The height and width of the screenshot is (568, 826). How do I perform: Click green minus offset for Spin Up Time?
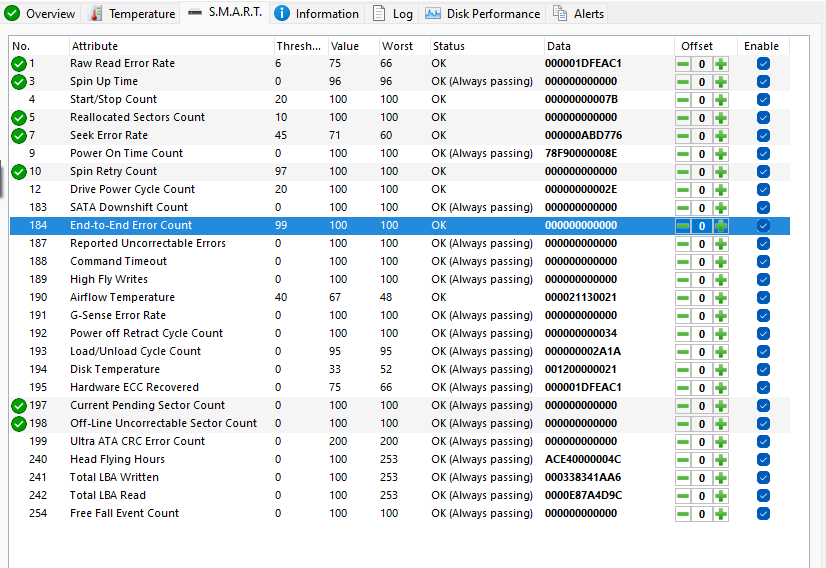683,82
